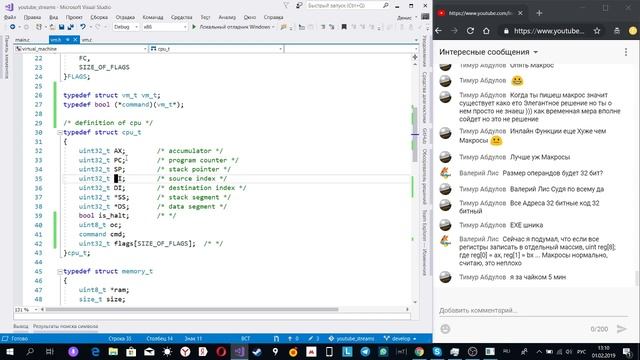The image size is (640, 360).
Task: Click the Quick Launch magnifier icon
Action: click(385, 5)
